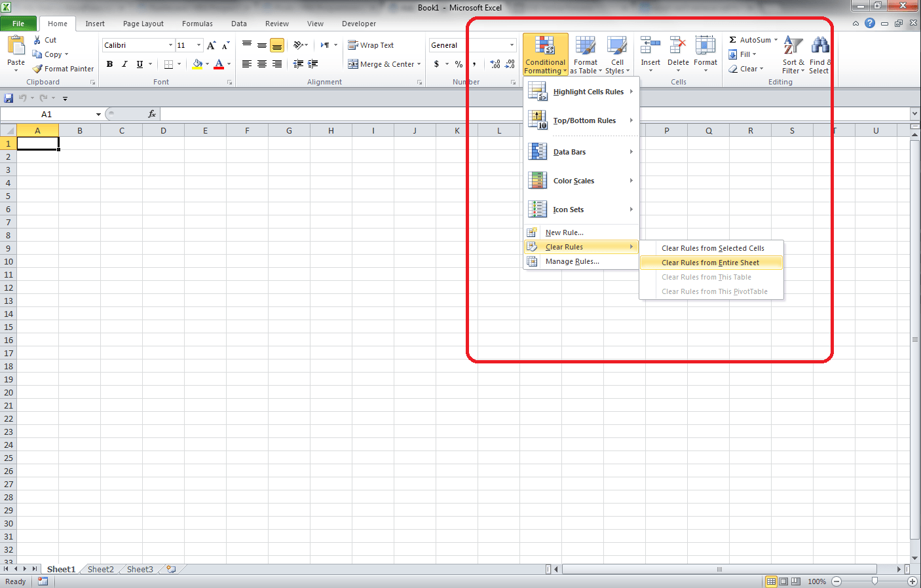Open the Font Color swatch dropdown

(x=228, y=64)
